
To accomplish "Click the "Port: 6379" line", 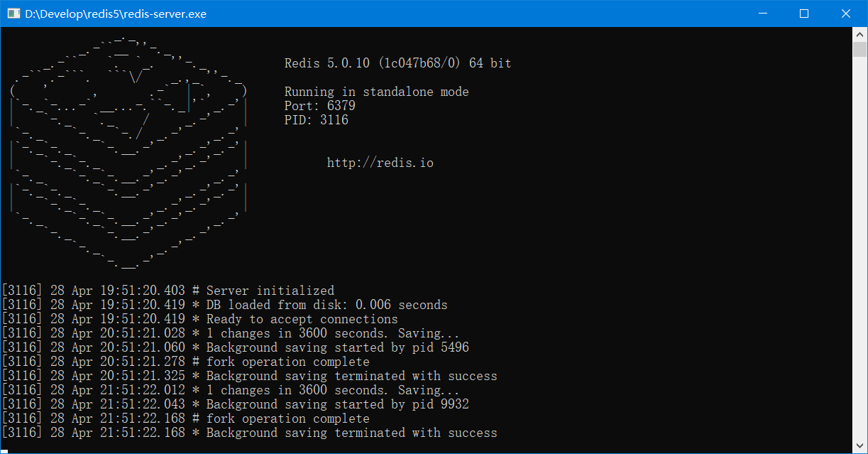I will pos(319,106).
